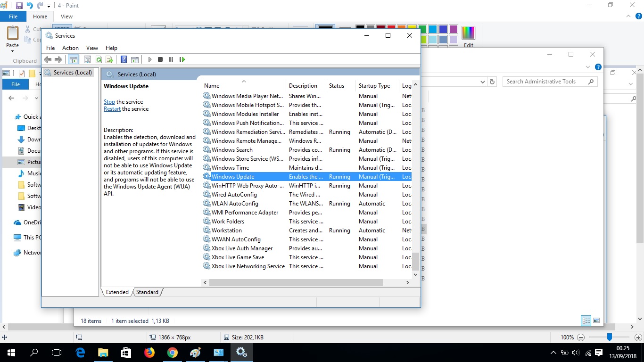This screenshot has height=362, width=644.
Task: Open Customize Quick Access Toolbar dropdown in Paint
Action: click(x=49, y=6)
